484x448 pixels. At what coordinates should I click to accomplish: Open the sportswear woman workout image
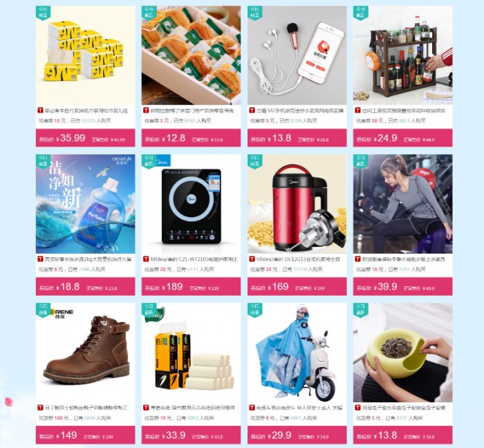tap(403, 204)
